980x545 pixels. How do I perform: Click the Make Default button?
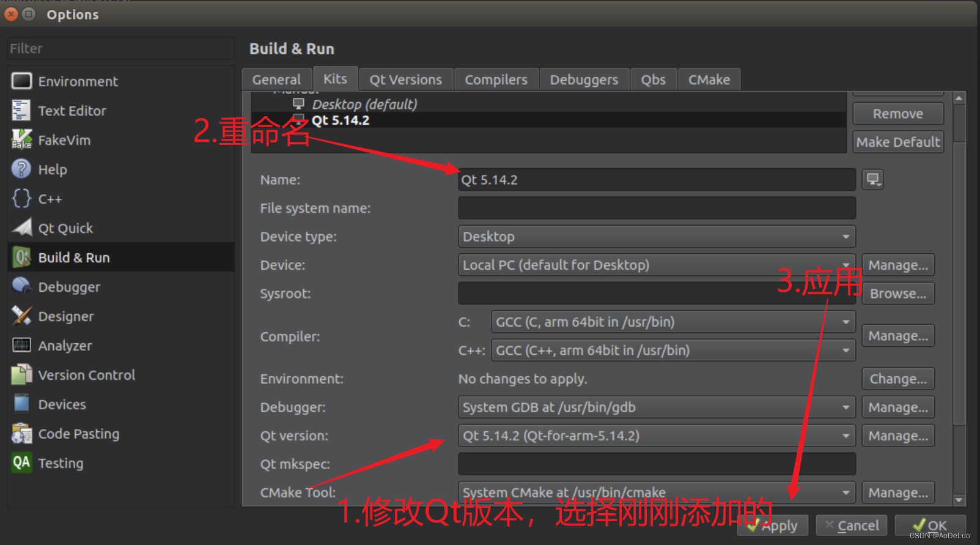898,142
